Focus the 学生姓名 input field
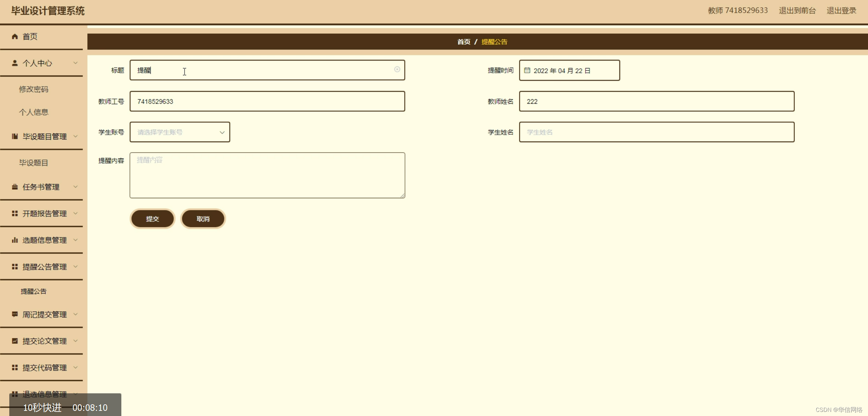Image resolution: width=868 pixels, height=416 pixels. click(656, 132)
